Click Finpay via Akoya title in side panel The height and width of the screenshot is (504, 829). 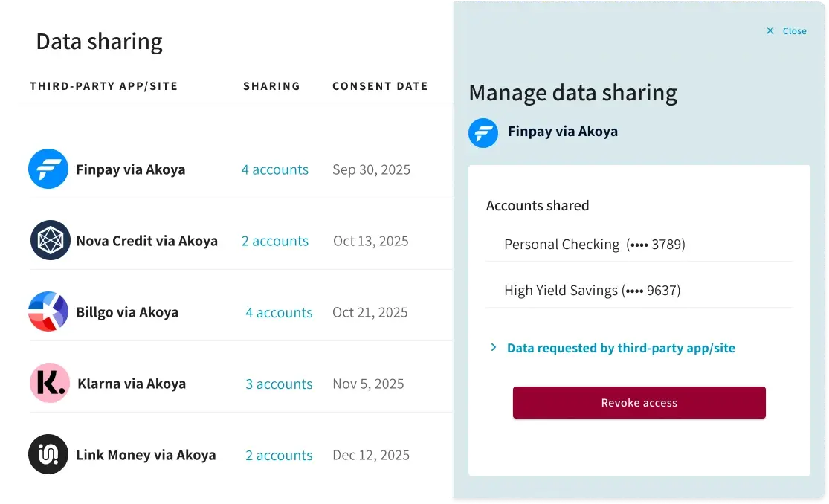click(x=563, y=131)
